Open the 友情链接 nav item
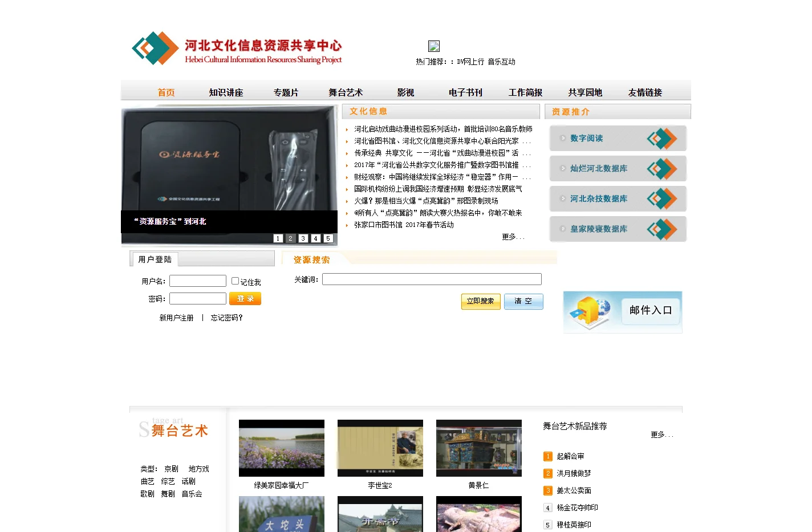The width and height of the screenshot is (812, 532). coord(645,92)
